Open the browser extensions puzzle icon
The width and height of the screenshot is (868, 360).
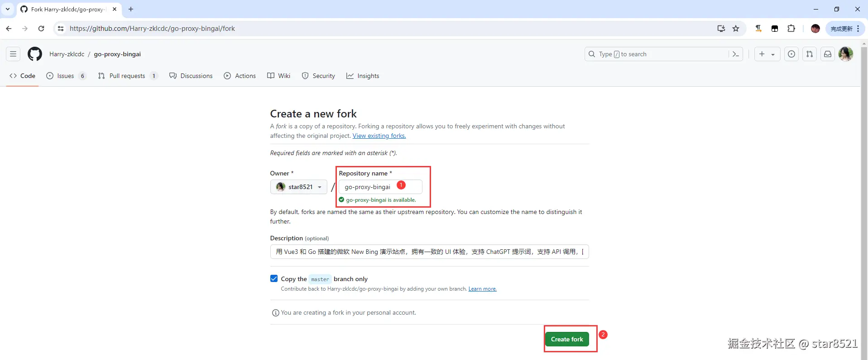(791, 29)
